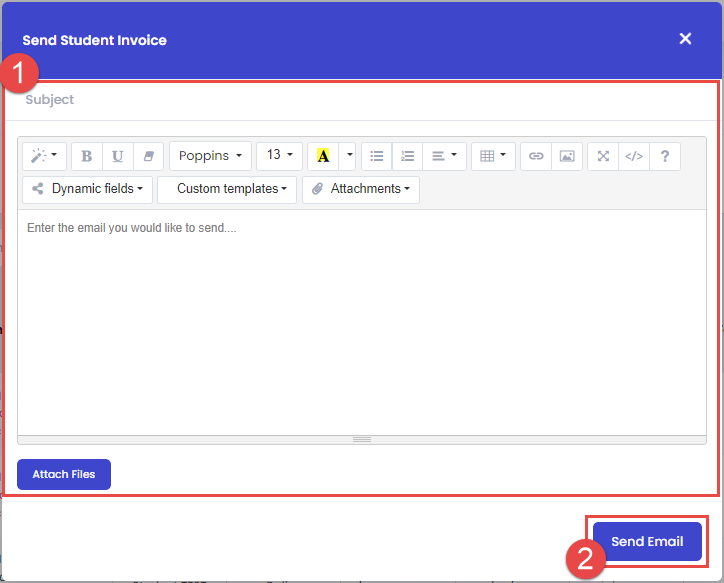Toggle underline formatting
Image resolution: width=724 pixels, height=583 pixels.
[118, 156]
